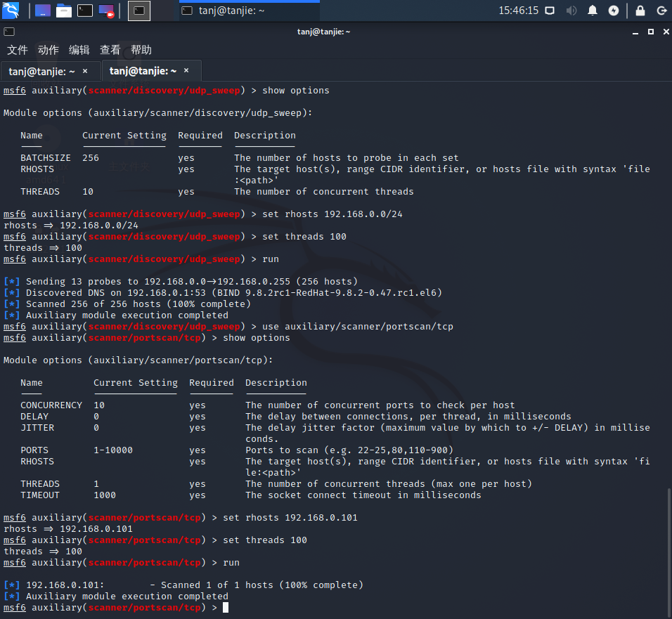Click the 'Module options (auxiliary/scanner/portscan/tcp):' heading
The image size is (672, 619).
point(138,360)
